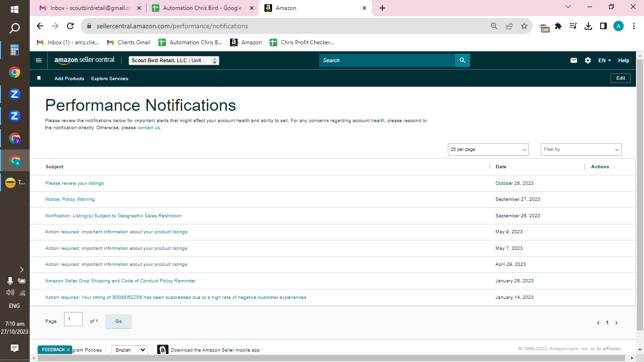The height and width of the screenshot is (362, 644).
Task: Toggle the browser side panel icon
Action: [x=603, y=26]
